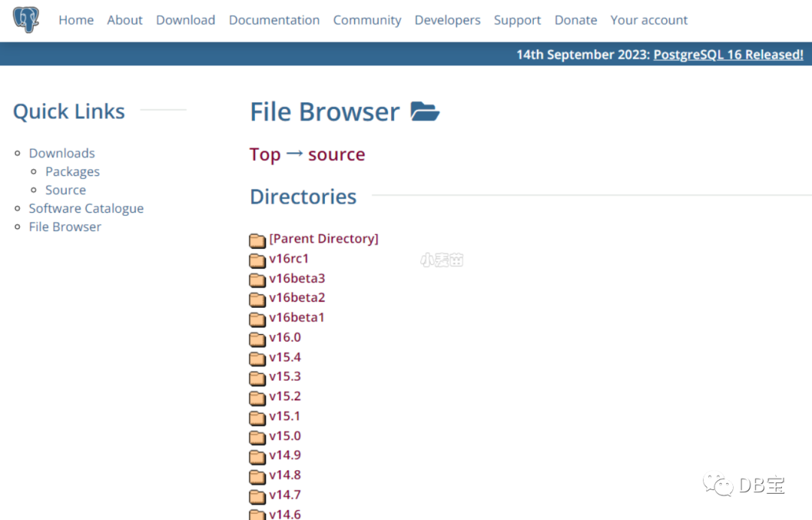Image resolution: width=812 pixels, height=520 pixels.
Task: Open the v16beta1 directory
Action: point(297,318)
